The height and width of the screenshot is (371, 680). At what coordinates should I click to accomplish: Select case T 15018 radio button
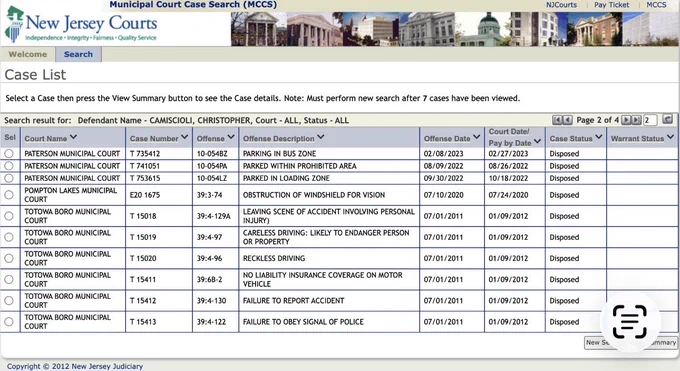point(9,216)
